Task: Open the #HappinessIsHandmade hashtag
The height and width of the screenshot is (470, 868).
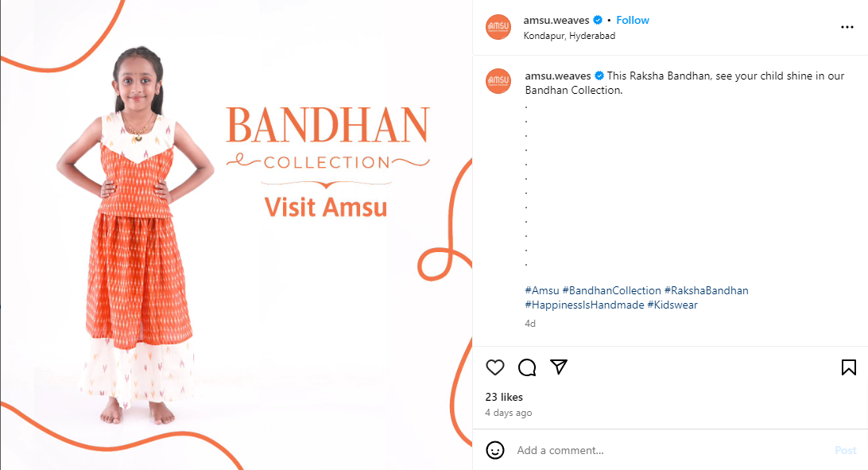Action: (584, 305)
